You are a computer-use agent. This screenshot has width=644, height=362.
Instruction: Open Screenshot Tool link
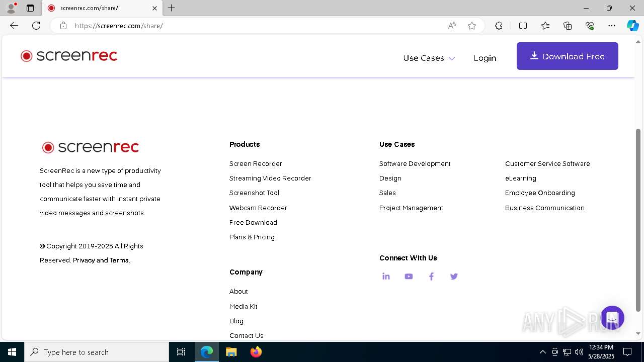[x=254, y=193]
